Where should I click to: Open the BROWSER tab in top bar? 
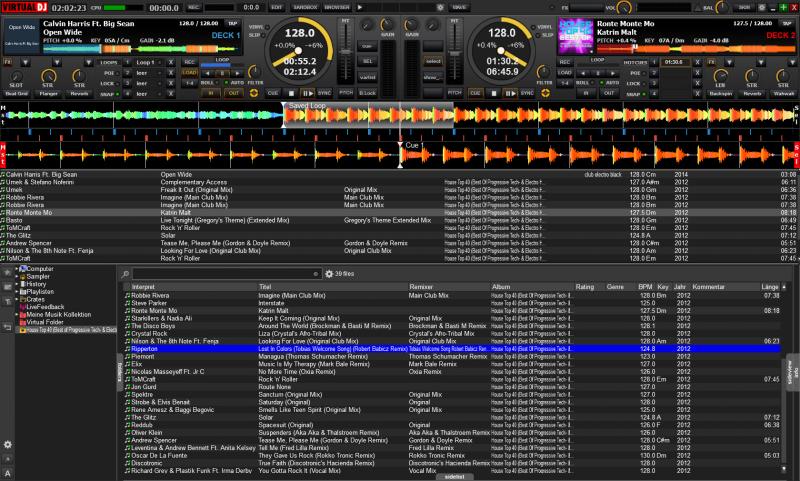click(335, 5)
